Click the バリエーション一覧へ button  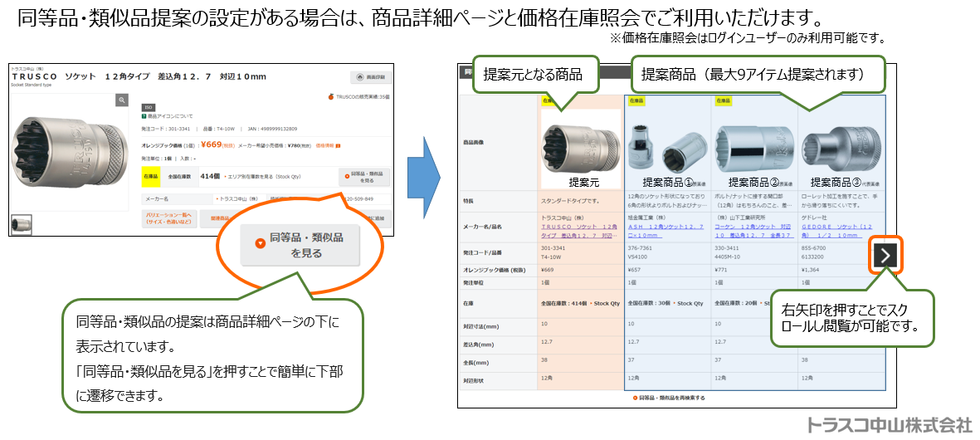[x=168, y=218]
